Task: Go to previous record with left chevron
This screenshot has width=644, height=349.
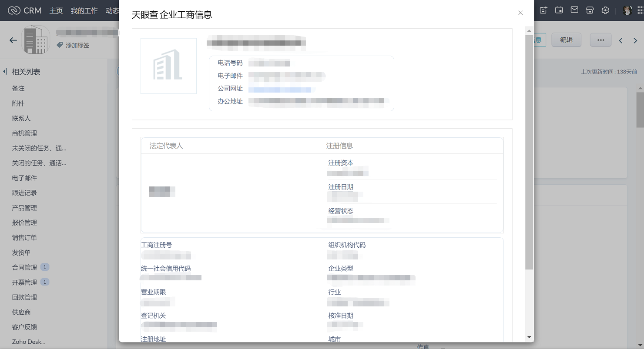Action: [x=621, y=40]
